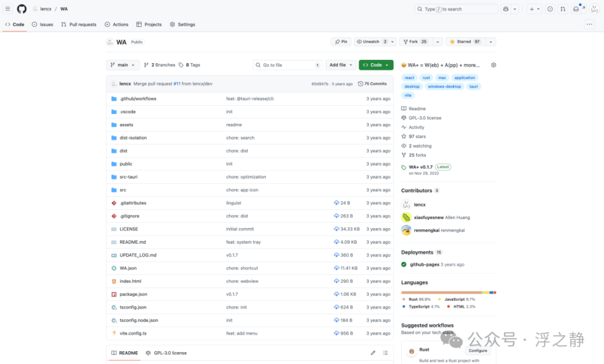604x364 pixels.
Task: Open pull requests icon in top header
Action: (x=563, y=9)
